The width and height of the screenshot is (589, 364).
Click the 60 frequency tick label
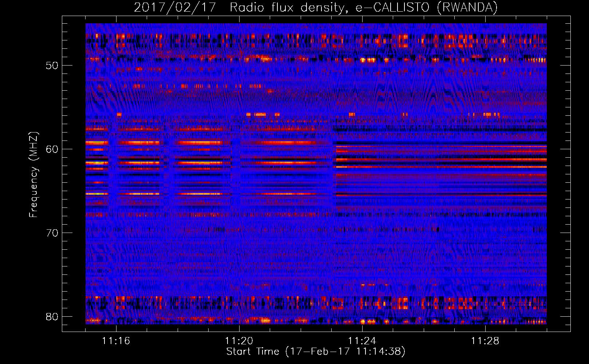click(x=52, y=149)
